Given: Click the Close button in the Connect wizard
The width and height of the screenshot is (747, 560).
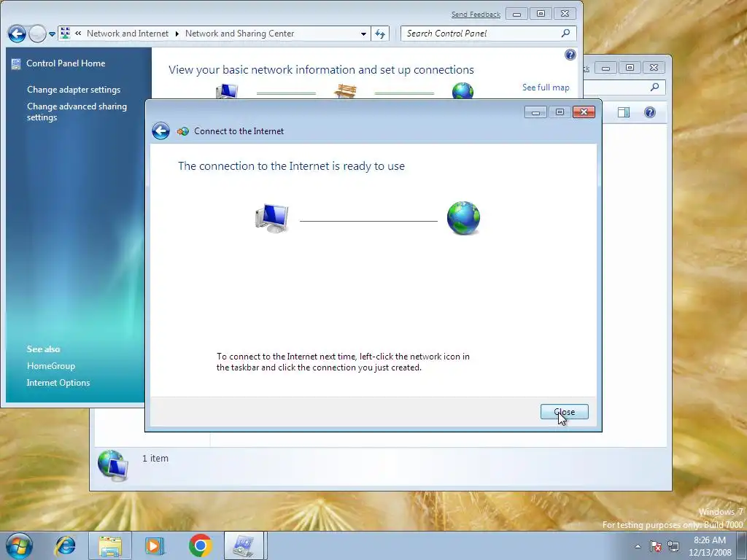Looking at the screenshot, I should click(564, 412).
